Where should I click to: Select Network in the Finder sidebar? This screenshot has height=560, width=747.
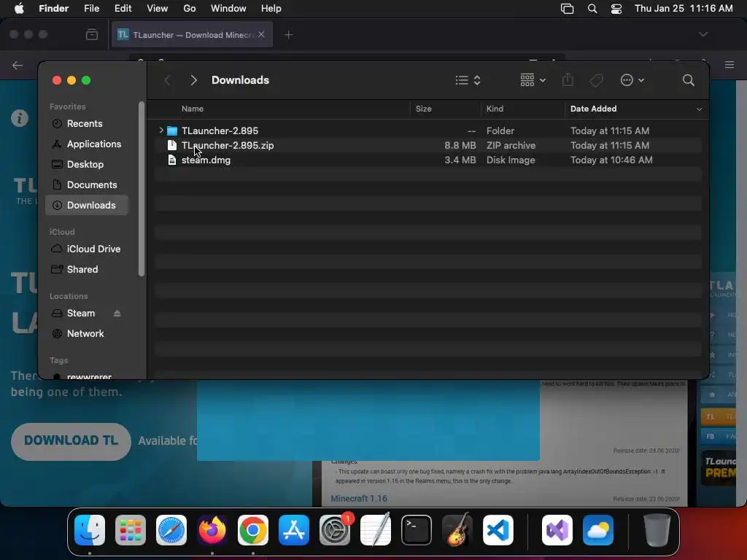pos(87,334)
